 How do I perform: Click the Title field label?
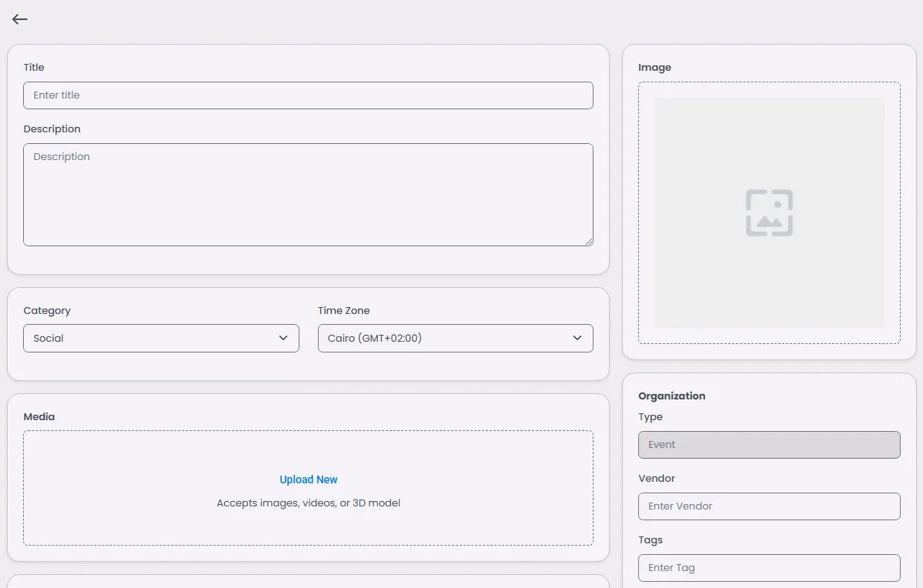point(34,68)
